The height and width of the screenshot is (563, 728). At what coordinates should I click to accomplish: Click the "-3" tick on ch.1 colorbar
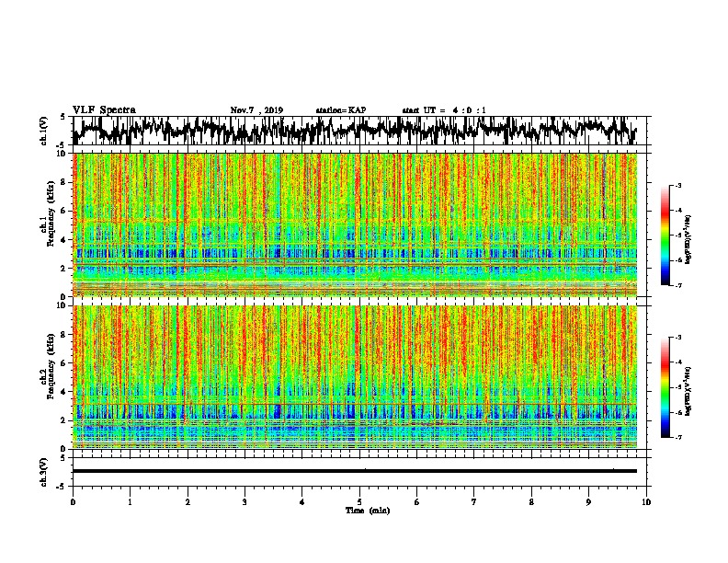coord(677,186)
